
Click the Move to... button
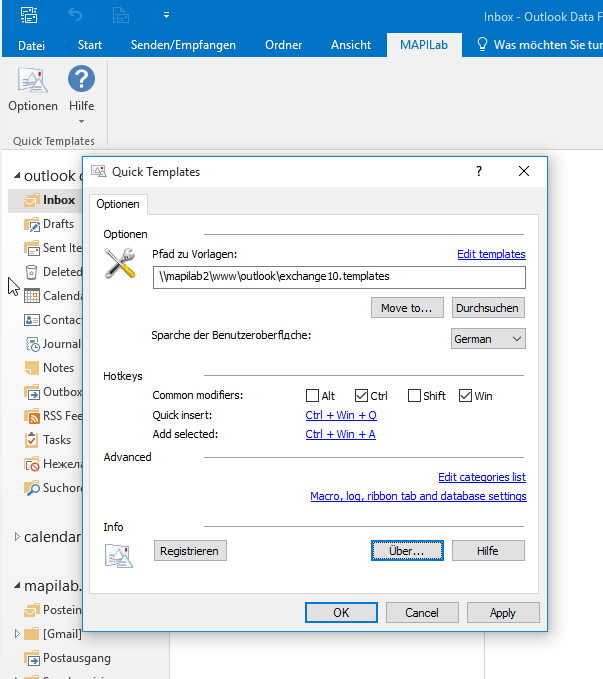407,308
